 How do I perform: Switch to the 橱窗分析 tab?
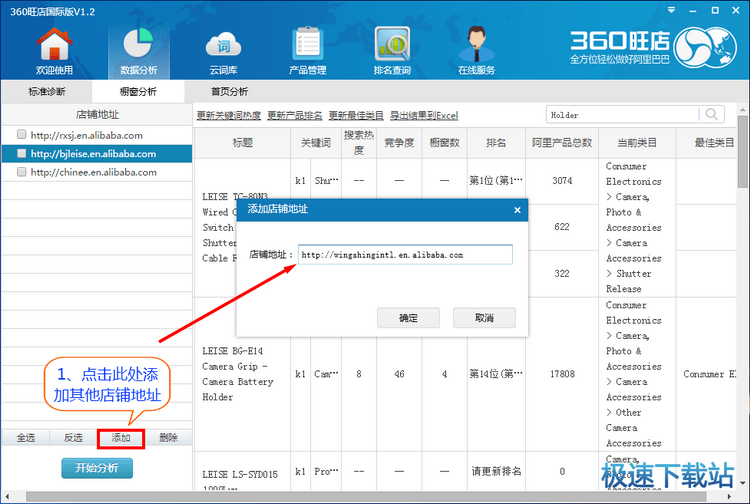tap(138, 91)
